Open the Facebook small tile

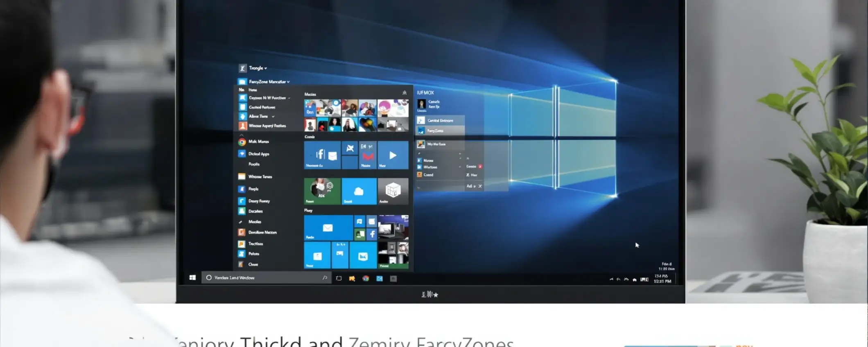click(372, 234)
